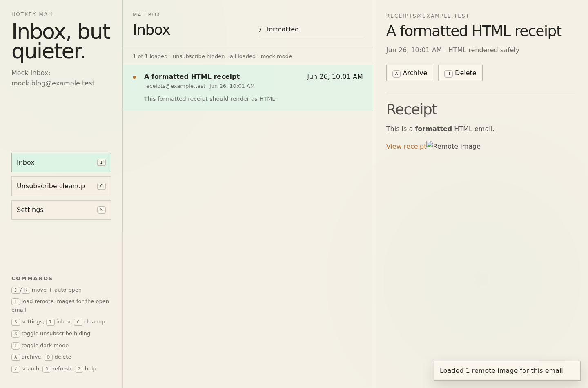Click the I hotkey badge on Inbox

[102, 163]
